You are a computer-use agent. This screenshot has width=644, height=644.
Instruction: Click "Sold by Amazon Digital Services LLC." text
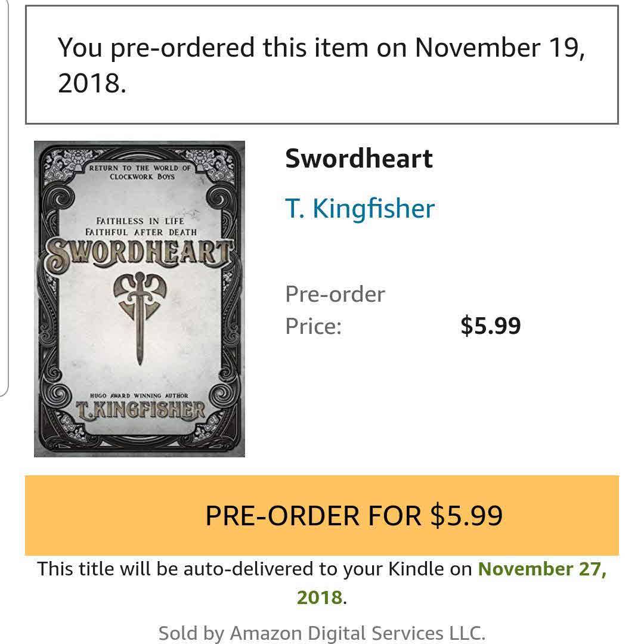click(x=322, y=632)
